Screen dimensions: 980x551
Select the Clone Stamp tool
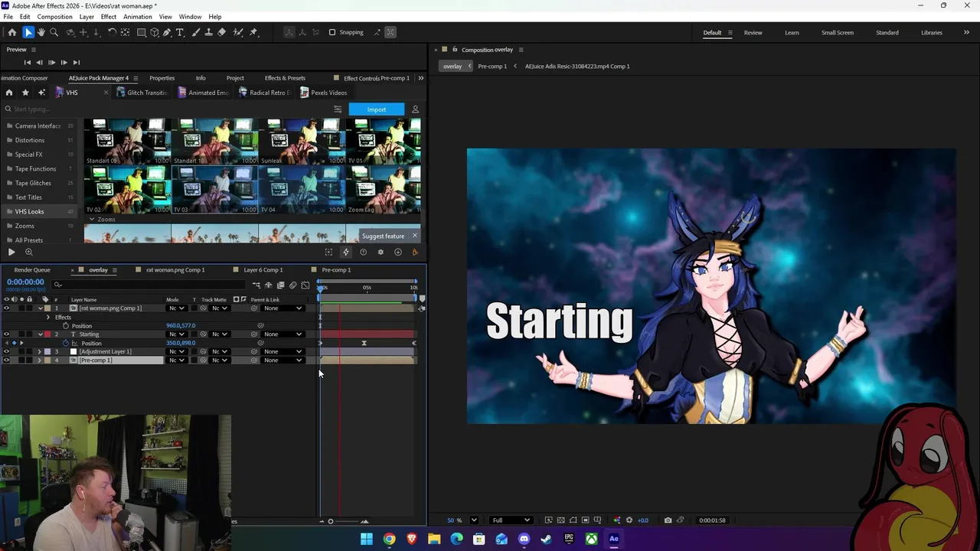point(209,32)
